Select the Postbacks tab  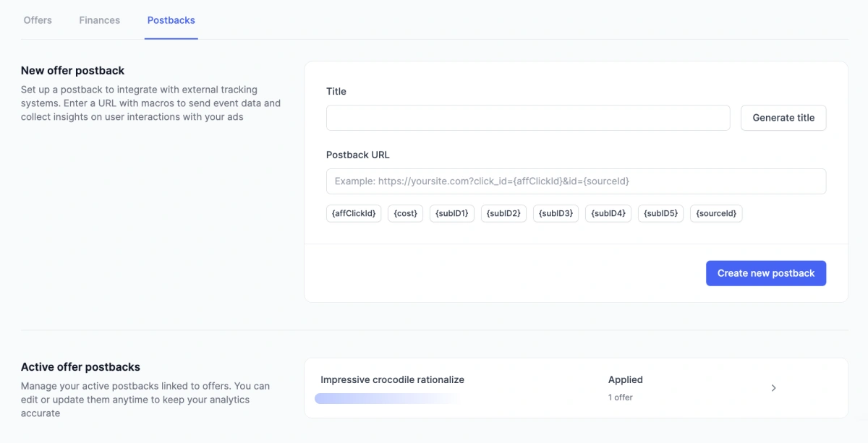pyautogui.click(x=171, y=20)
